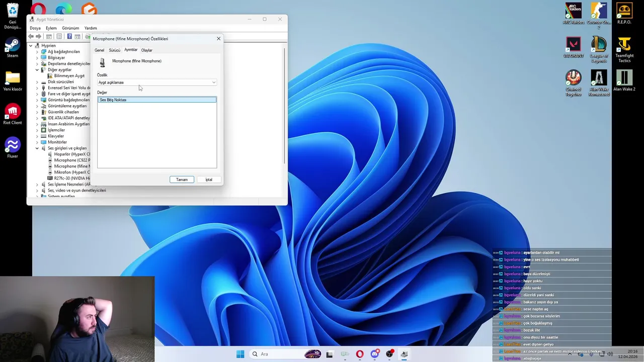Open Geri Dönüşüm recycle bin icon
The image size is (644, 362).
pyautogui.click(x=13, y=17)
